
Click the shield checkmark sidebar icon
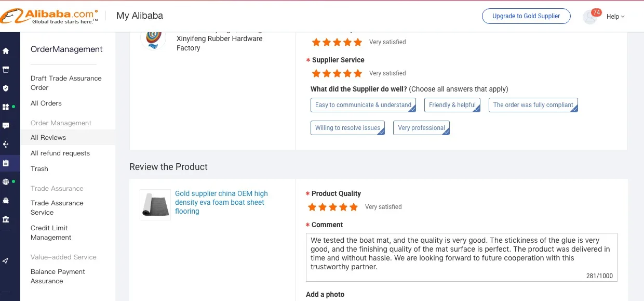(x=6, y=88)
